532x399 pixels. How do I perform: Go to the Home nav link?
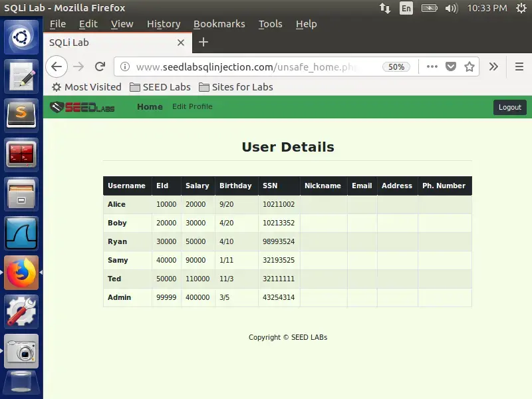click(x=150, y=107)
